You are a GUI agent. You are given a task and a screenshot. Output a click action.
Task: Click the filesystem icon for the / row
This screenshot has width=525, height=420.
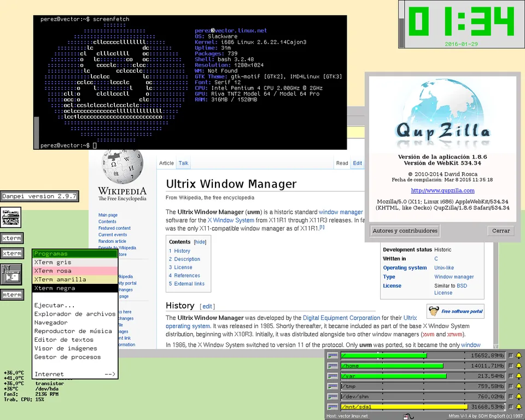pyautogui.click(x=332, y=355)
